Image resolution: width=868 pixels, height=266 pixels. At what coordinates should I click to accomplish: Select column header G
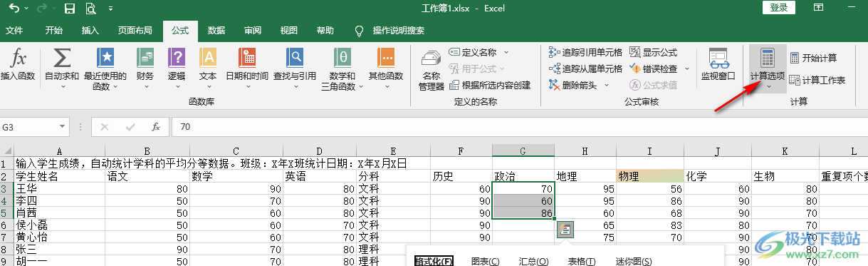pyautogui.click(x=523, y=151)
